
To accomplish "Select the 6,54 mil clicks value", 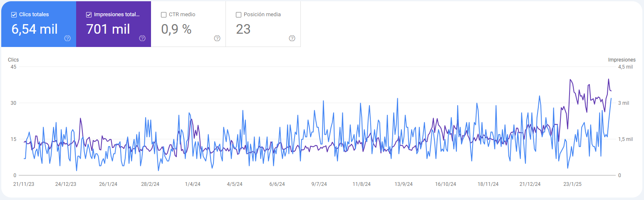I will pyautogui.click(x=35, y=29).
